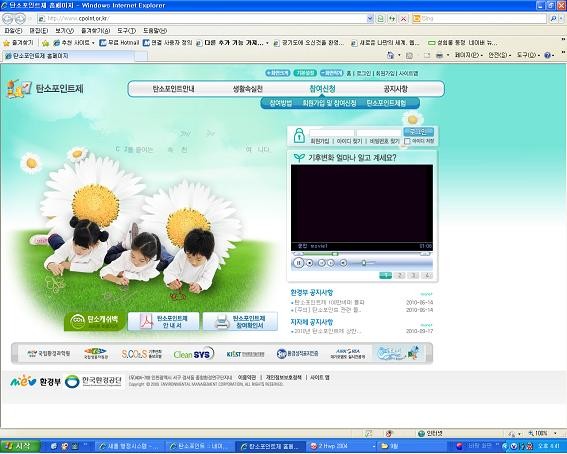Expand the address bar history dropdown

pos(370,18)
